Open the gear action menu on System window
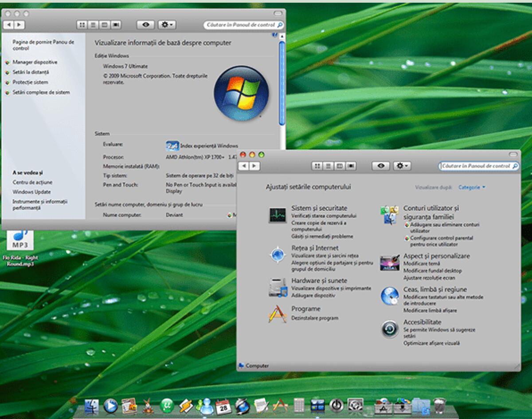This screenshot has height=419, width=532. click(x=166, y=25)
